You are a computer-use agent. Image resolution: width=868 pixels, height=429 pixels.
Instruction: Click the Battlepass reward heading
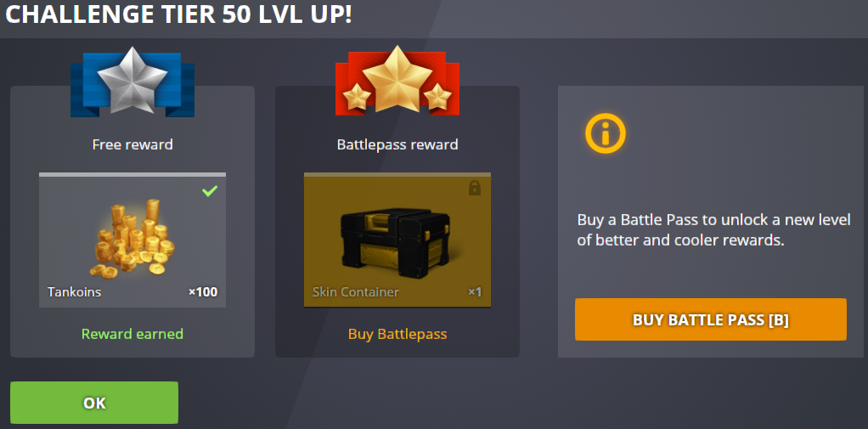397,145
